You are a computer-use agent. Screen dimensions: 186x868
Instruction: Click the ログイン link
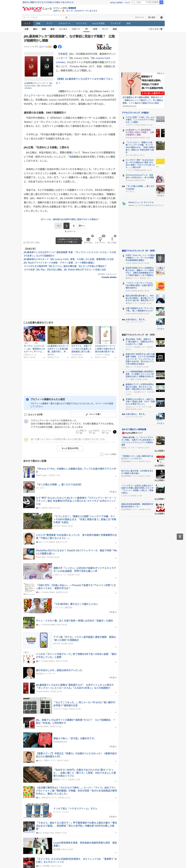coord(57,11)
